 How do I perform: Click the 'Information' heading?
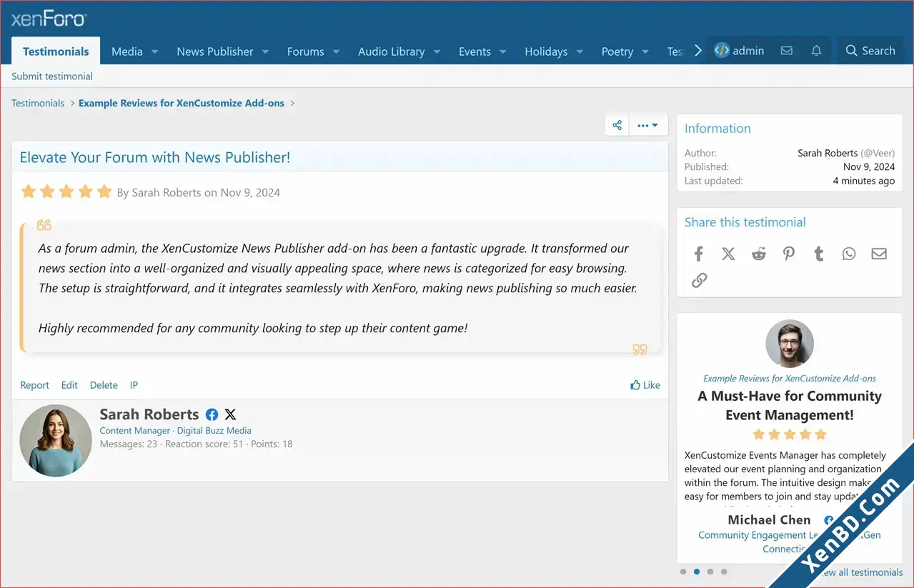[x=717, y=129]
